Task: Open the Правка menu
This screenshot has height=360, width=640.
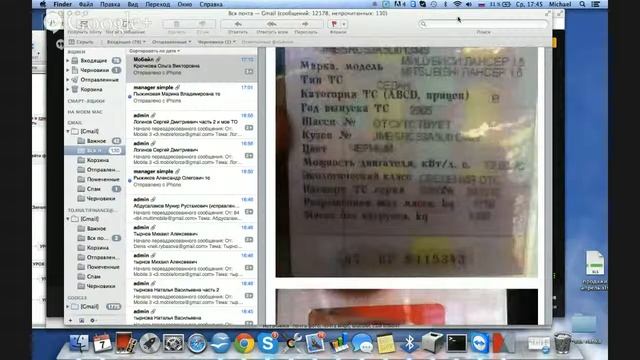Action: (110, 4)
